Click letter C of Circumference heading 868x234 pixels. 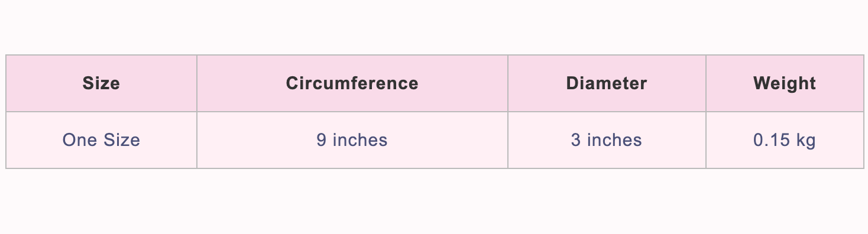coord(292,83)
